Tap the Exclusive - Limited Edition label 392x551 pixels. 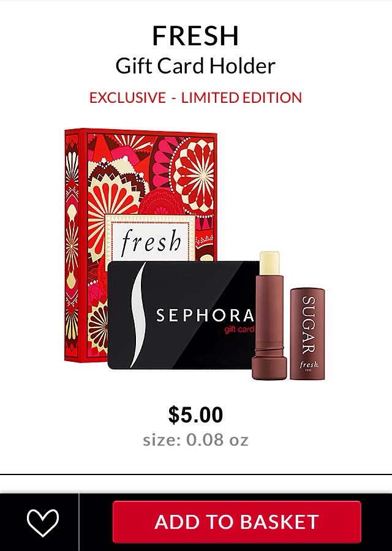coord(195,98)
